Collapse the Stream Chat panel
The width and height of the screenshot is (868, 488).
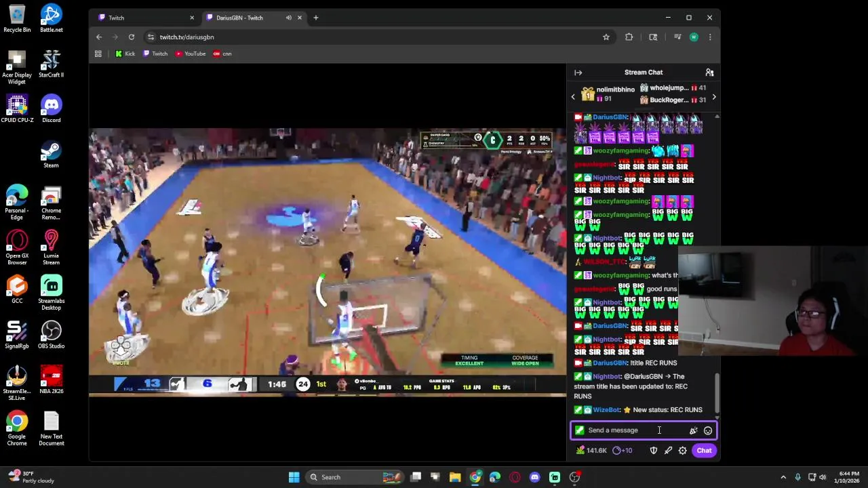(578, 73)
